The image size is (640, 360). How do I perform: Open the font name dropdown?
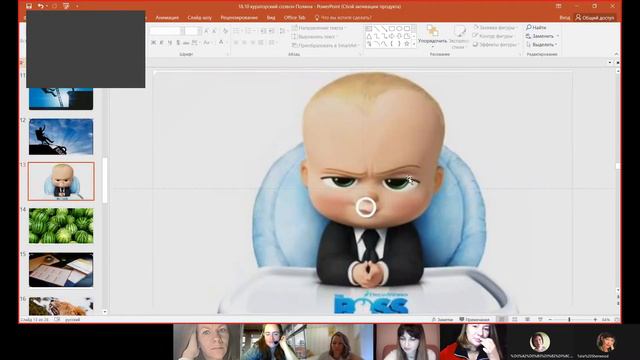click(x=182, y=31)
